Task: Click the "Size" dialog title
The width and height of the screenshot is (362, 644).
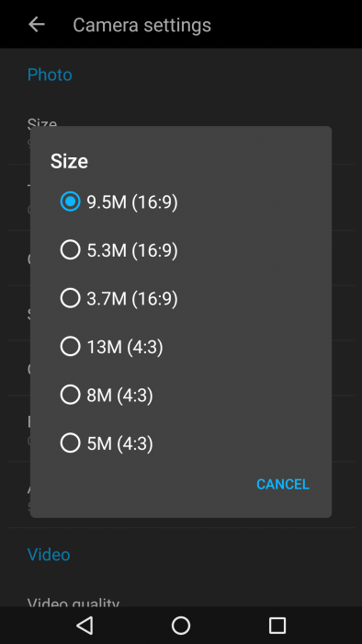Action: coord(69,161)
